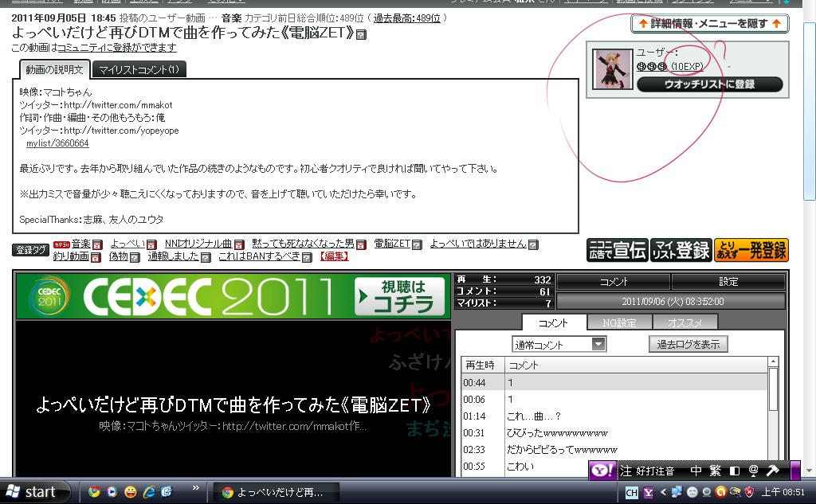Viewport: 816px width, 504px height.
Task: Click the Yahoo IME tray icon
Action: [649, 493]
